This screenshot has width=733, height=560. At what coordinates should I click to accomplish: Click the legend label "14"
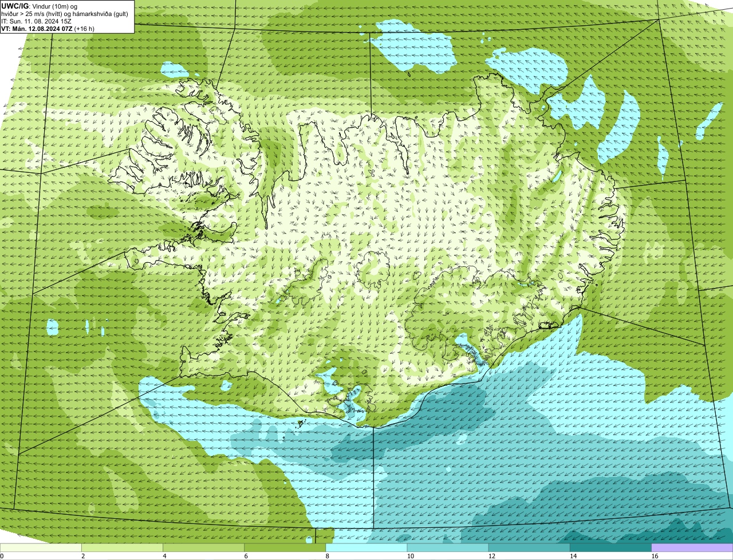[573, 556]
